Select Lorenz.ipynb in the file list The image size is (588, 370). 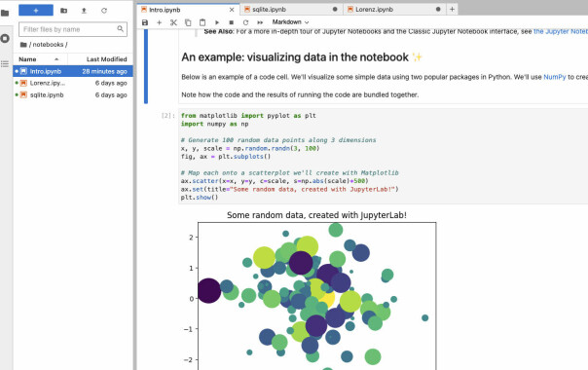73,83
